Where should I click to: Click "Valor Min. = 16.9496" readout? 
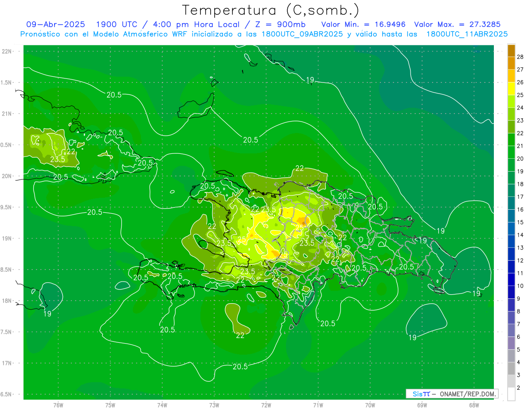click(364, 24)
